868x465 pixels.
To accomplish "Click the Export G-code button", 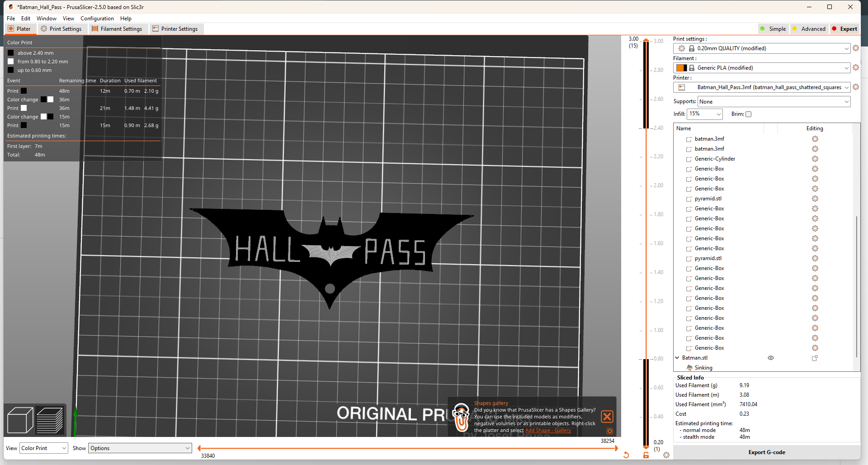I will [766, 452].
